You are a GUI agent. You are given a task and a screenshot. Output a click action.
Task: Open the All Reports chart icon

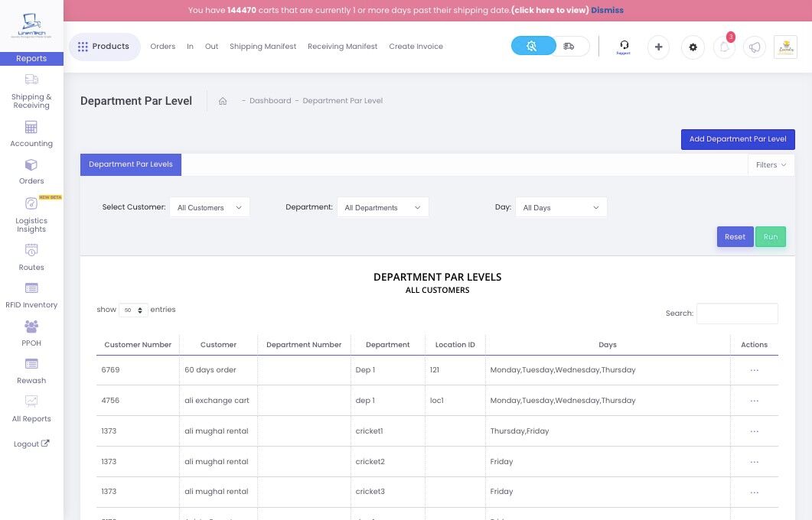click(x=31, y=401)
